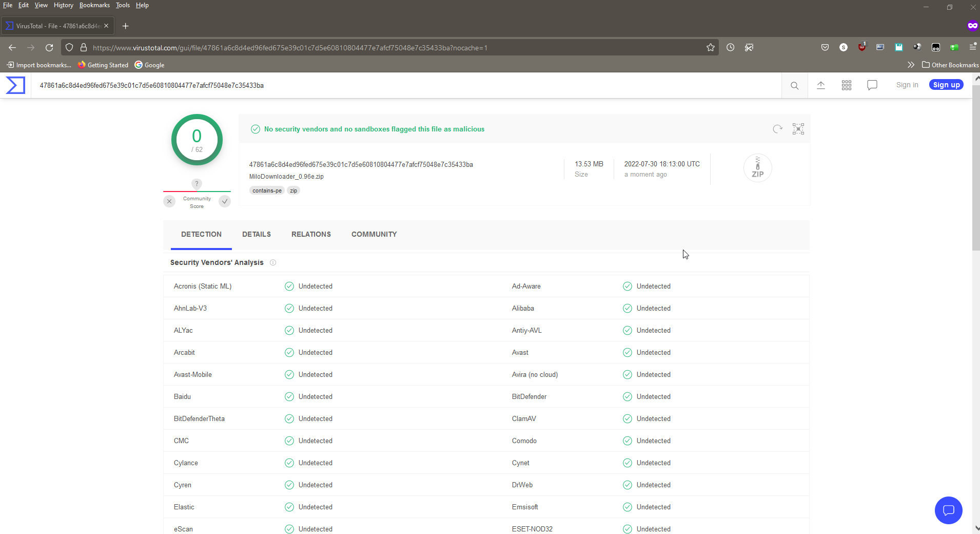
Task: Close the VirusTotal browser tab
Action: tap(106, 26)
